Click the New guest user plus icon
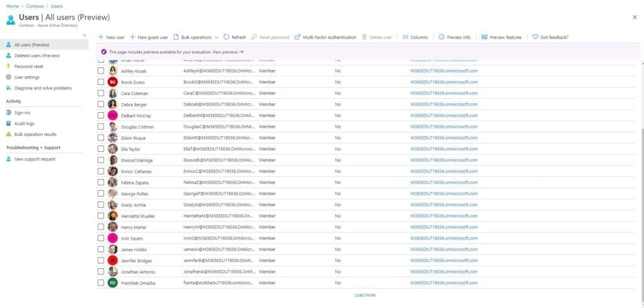Screen dimensions: 644x308 (x=132, y=37)
